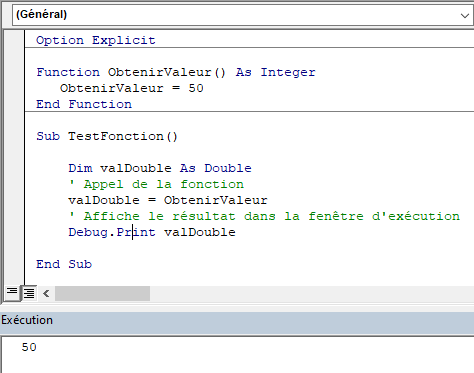Screen dimensions: 474x373
Task: Click the horizontal scrollbar track right of thumb
Action: [312, 294]
